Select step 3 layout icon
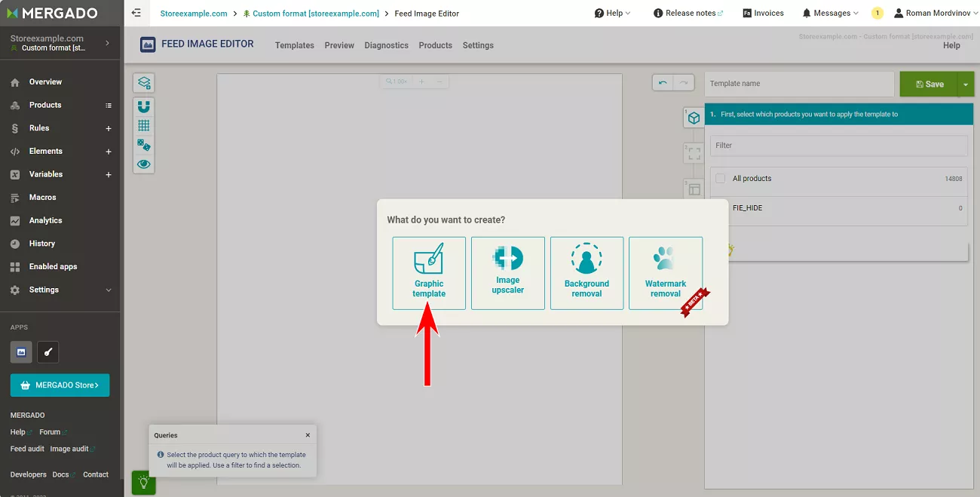Image resolution: width=980 pixels, height=497 pixels. point(694,189)
